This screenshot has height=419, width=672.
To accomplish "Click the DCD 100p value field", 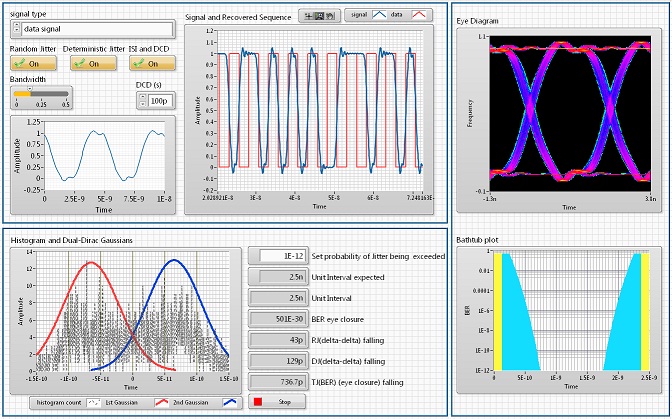I will [161, 100].
